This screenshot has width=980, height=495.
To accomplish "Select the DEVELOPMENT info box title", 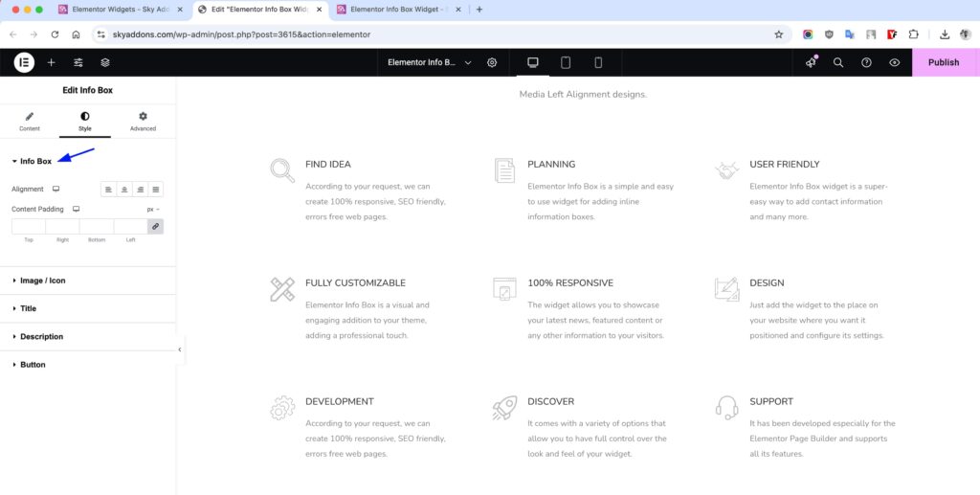I will [x=340, y=402].
